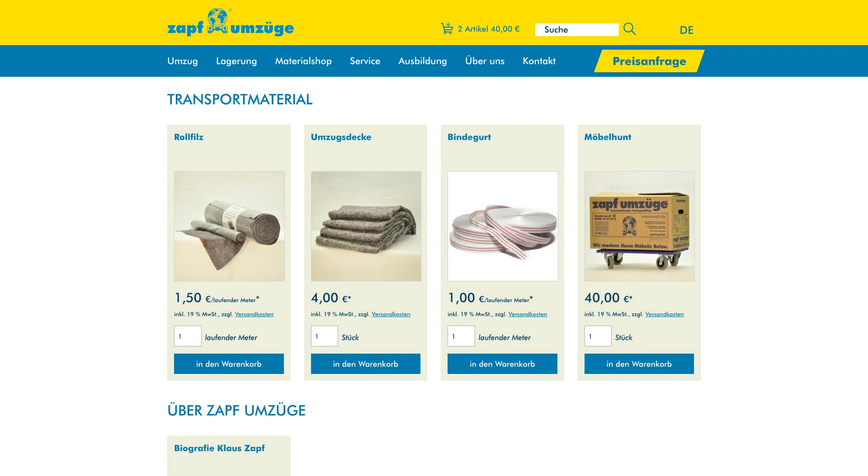868x476 pixels.
Task: Open Versandkosten link under Möbelhunt
Action: click(x=664, y=314)
